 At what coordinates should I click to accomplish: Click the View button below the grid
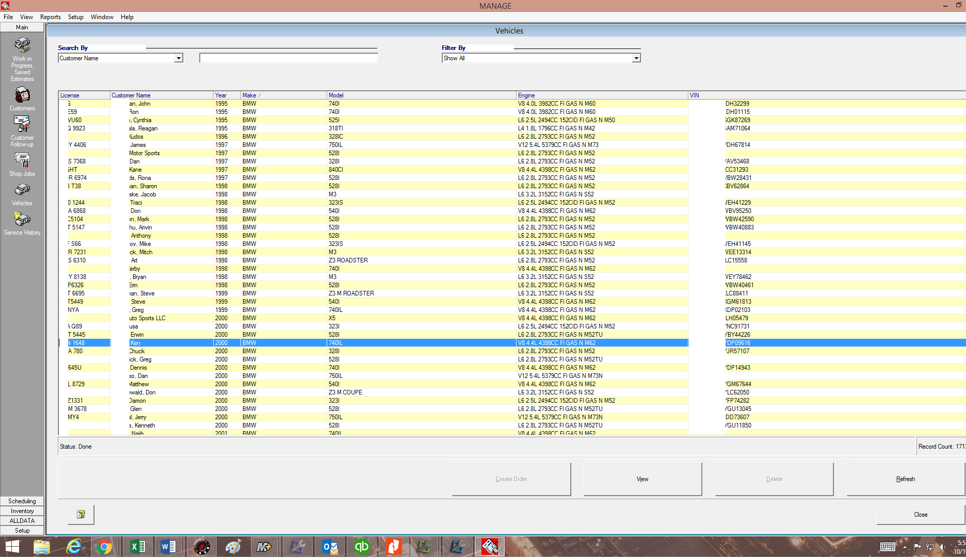click(x=642, y=479)
